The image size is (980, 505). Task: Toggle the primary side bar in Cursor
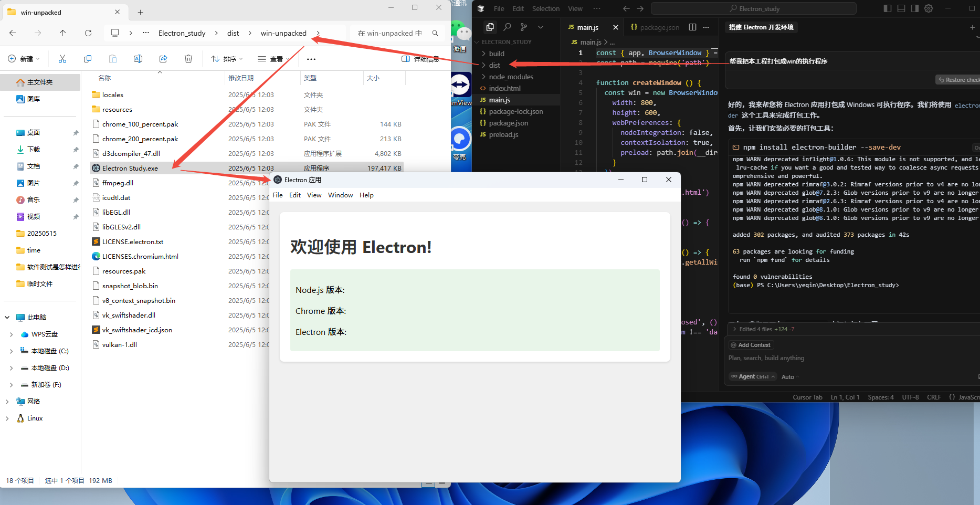pos(888,8)
